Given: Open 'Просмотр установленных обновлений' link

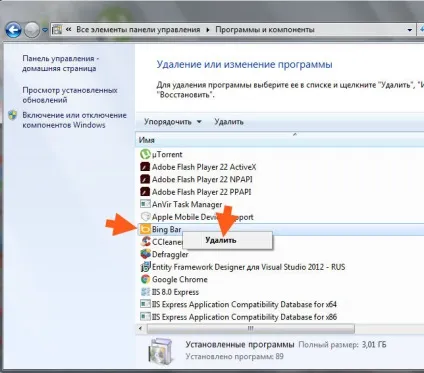Looking at the screenshot, I should [x=70, y=95].
